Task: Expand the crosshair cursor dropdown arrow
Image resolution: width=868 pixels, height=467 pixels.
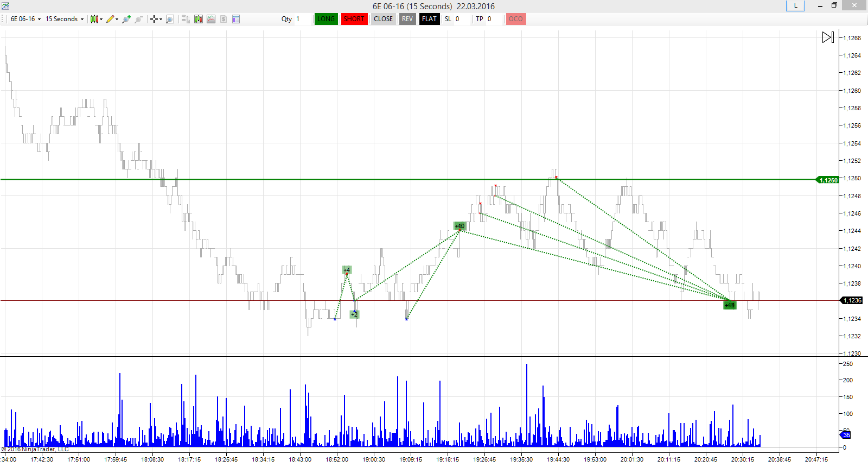Action: click(161, 20)
